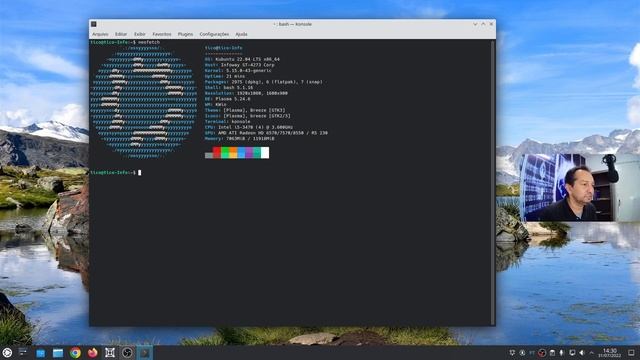640x360 pixels.
Task: Launch Google Chrome from the taskbar
Action: click(75, 353)
